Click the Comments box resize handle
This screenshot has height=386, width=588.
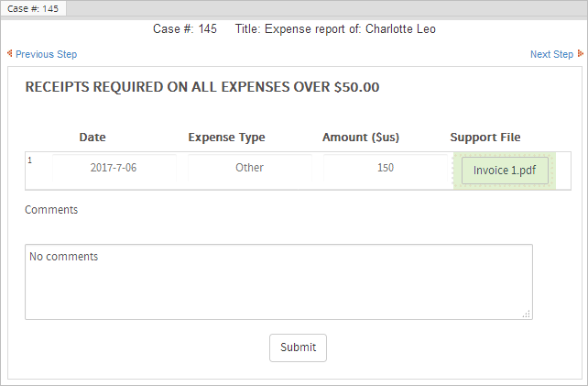point(527,314)
